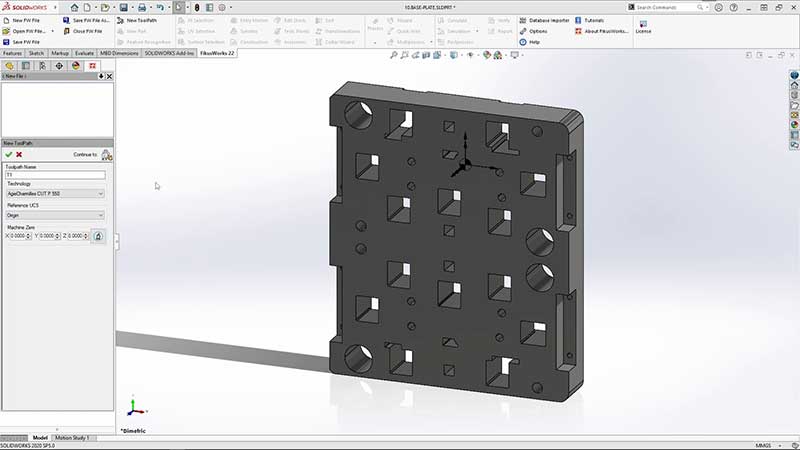This screenshot has height=450, width=800.
Task: Cancel toolpath with the red X
Action: (19, 154)
